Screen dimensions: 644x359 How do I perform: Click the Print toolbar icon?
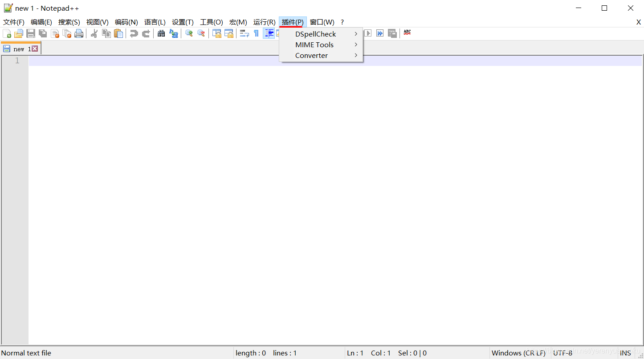pos(79,33)
